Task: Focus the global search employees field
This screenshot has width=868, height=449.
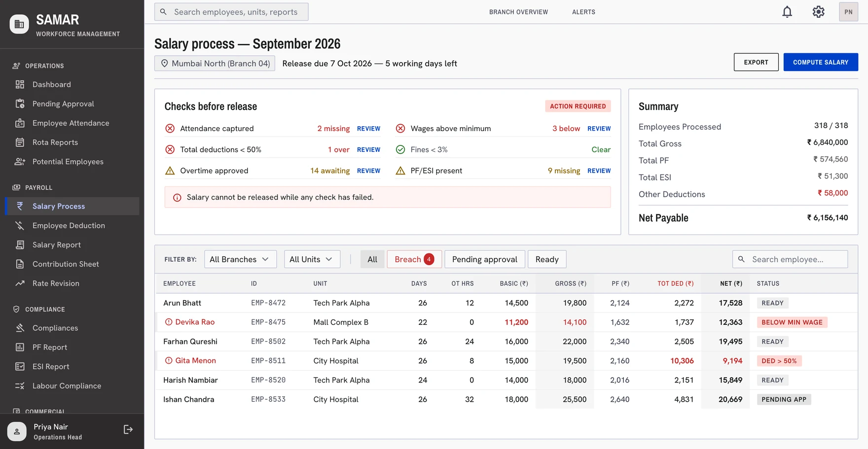Action: pos(231,12)
